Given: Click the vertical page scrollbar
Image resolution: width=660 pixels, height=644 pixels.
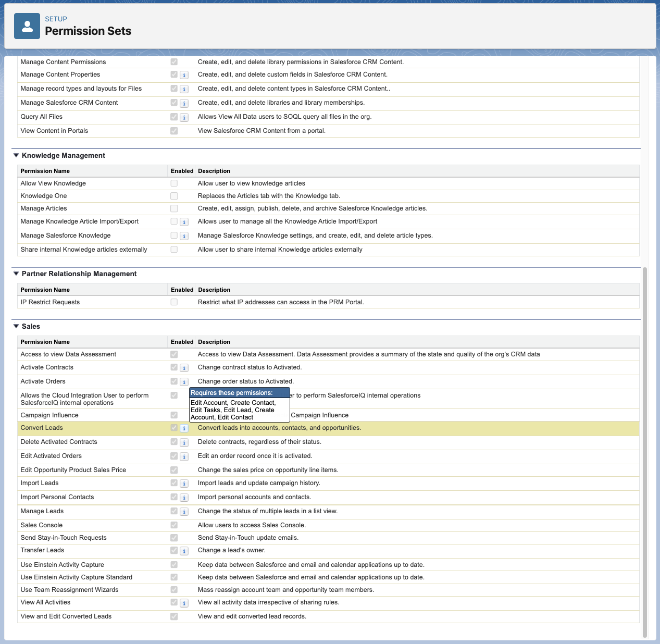Looking at the screenshot, I should coord(645,452).
